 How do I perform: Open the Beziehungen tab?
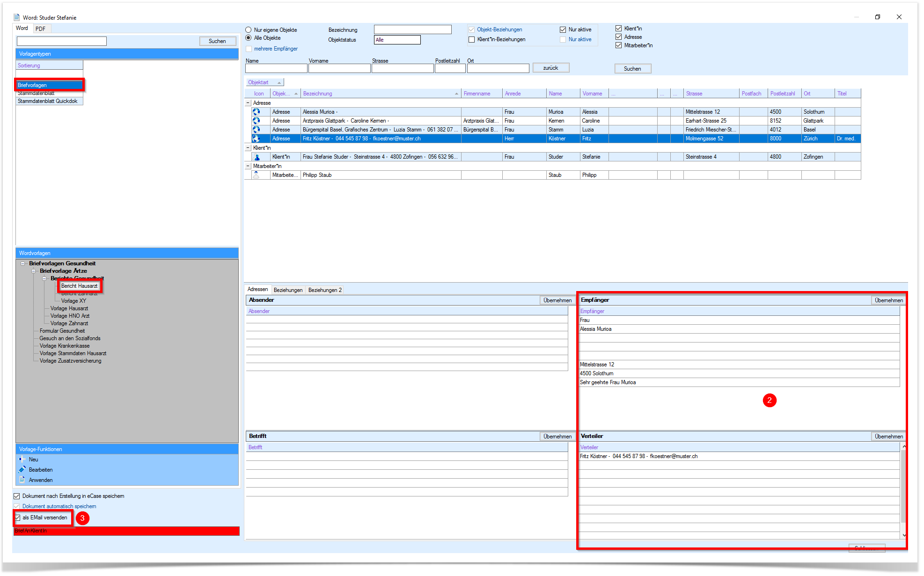(x=288, y=290)
